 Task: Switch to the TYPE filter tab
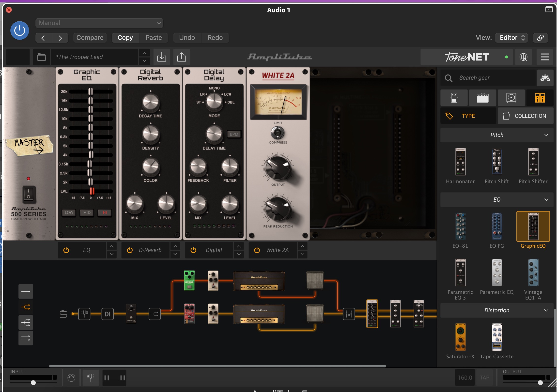(x=468, y=116)
